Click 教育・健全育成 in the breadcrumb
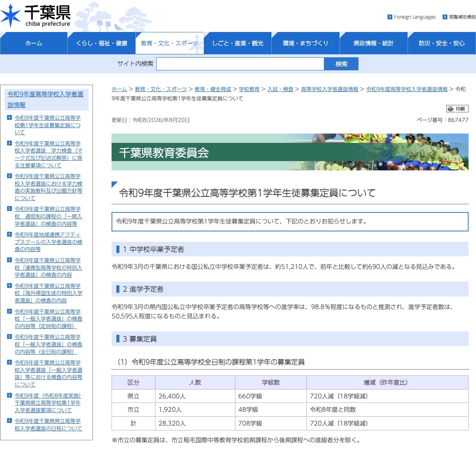The width and height of the screenshot is (476, 452). (213, 89)
